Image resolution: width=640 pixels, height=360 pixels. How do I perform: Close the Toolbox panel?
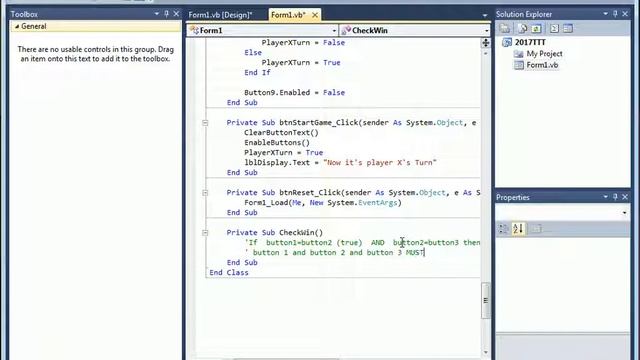(176, 14)
